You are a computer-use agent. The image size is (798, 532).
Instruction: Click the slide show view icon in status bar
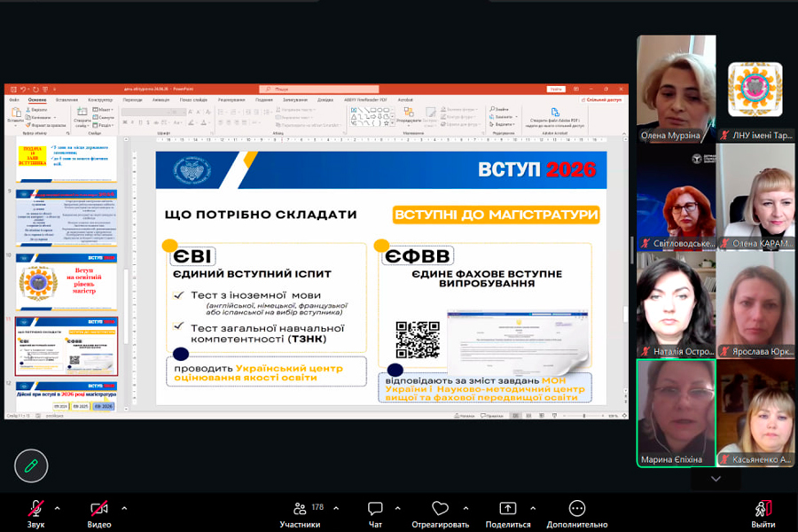(555, 416)
